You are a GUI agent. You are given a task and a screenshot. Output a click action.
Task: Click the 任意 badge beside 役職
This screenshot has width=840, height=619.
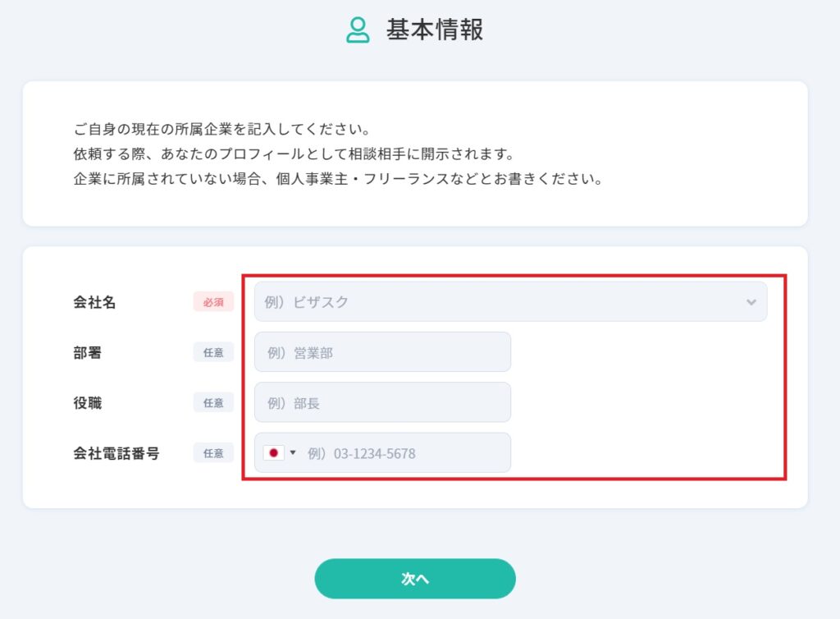click(x=213, y=402)
